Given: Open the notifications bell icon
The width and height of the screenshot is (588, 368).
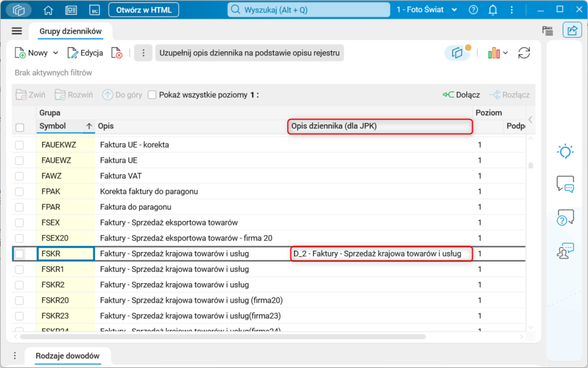Looking at the screenshot, I should 493,10.
